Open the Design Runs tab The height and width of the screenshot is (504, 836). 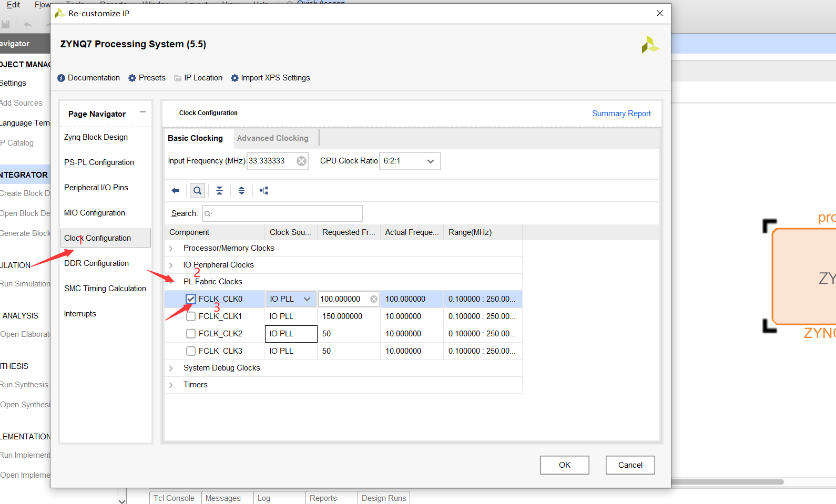tap(384, 498)
